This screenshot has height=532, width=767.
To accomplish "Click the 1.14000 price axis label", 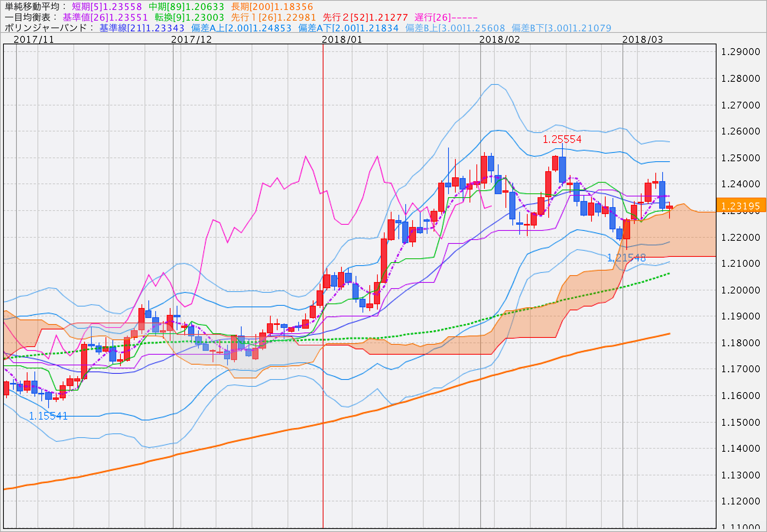I will (741, 448).
